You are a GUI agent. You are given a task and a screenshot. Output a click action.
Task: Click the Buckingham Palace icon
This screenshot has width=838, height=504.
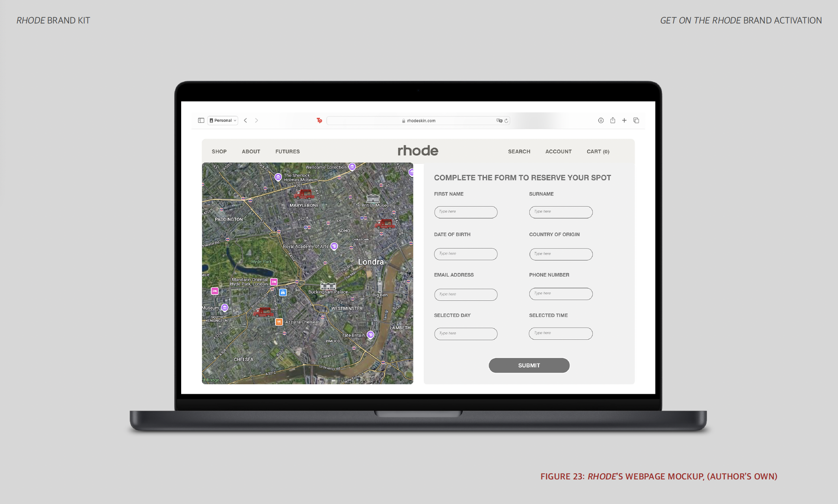tap(328, 286)
